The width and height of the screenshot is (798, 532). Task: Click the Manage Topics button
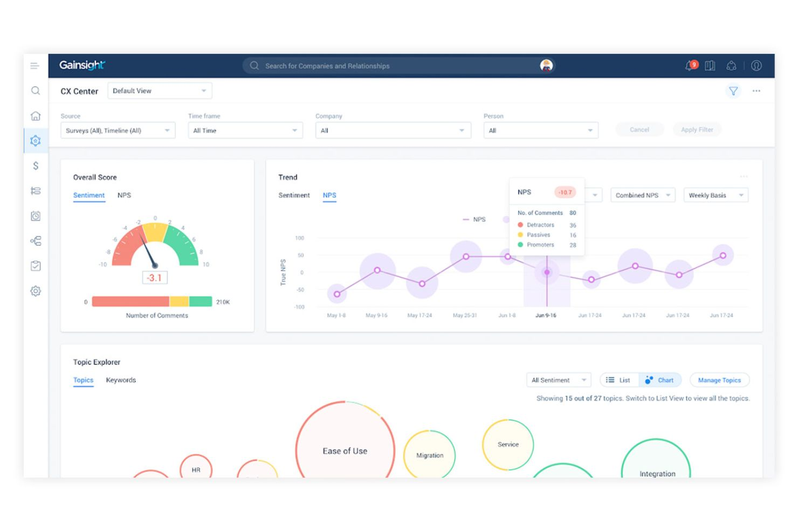[x=719, y=380]
